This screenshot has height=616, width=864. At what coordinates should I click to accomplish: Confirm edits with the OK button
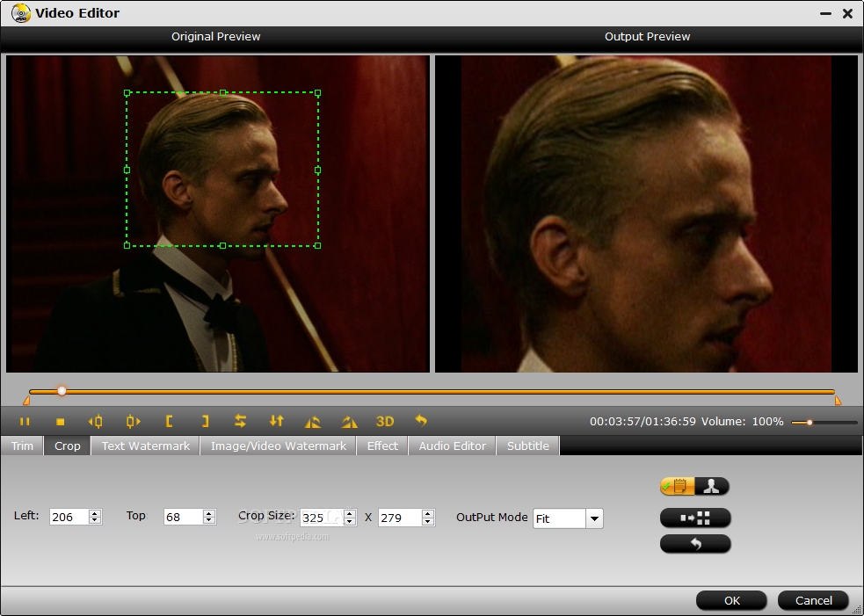[x=732, y=600]
